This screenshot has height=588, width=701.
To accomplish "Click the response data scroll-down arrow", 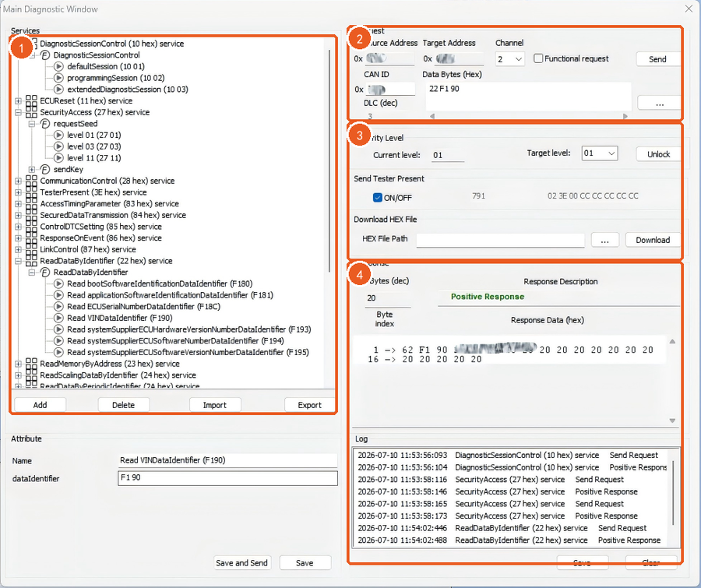I will 672,421.
